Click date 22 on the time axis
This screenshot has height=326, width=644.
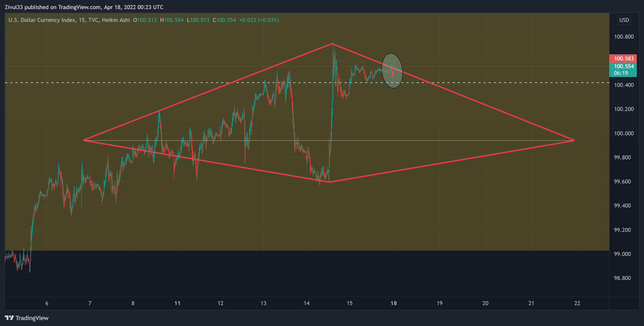[577, 303]
